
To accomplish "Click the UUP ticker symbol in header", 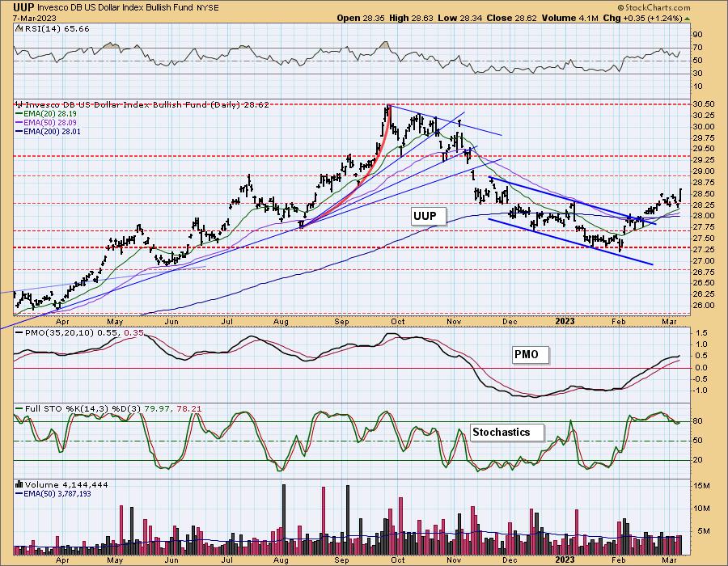I will coord(23,7).
